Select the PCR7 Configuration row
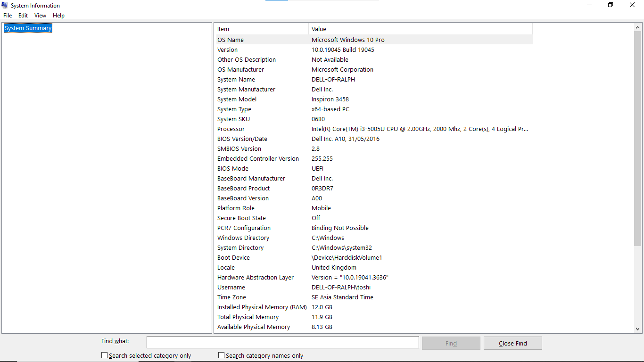Viewport: 644px width, 362px height. coord(374,228)
